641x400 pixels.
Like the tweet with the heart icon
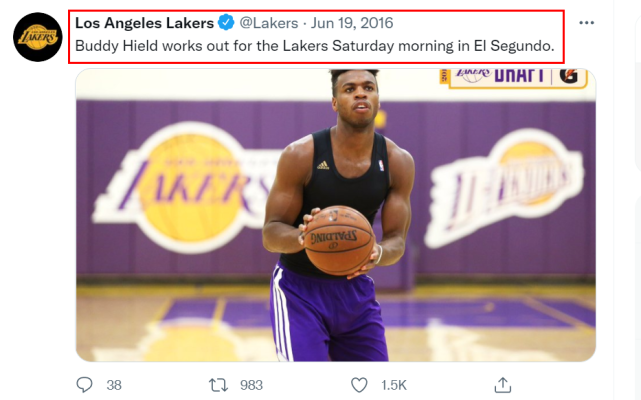coord(359,385)
